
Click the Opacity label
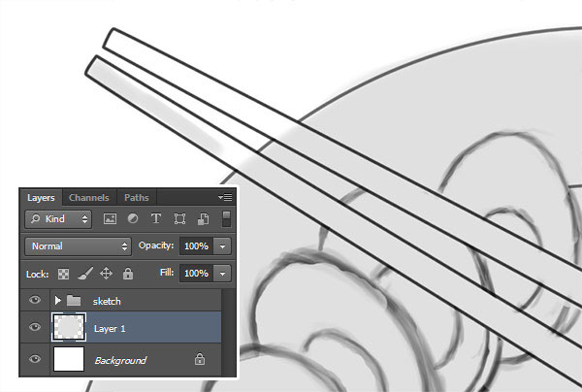[x=156, y=245]
